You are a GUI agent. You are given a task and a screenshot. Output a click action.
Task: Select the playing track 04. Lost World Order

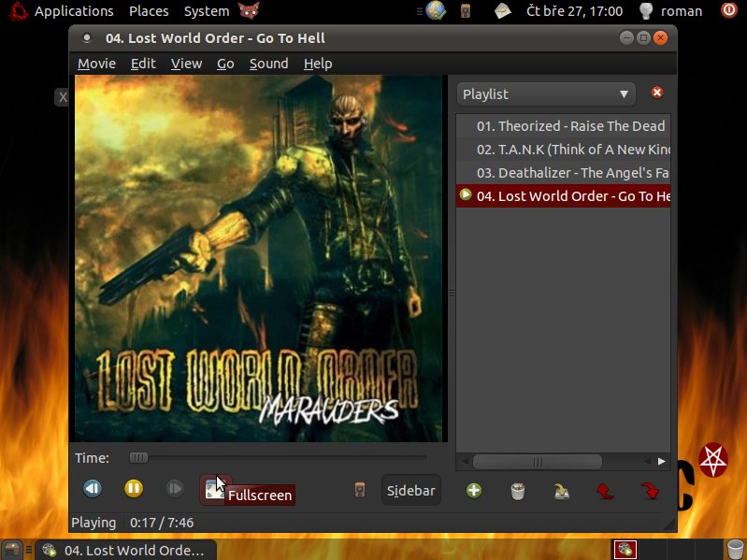[563, 196]
